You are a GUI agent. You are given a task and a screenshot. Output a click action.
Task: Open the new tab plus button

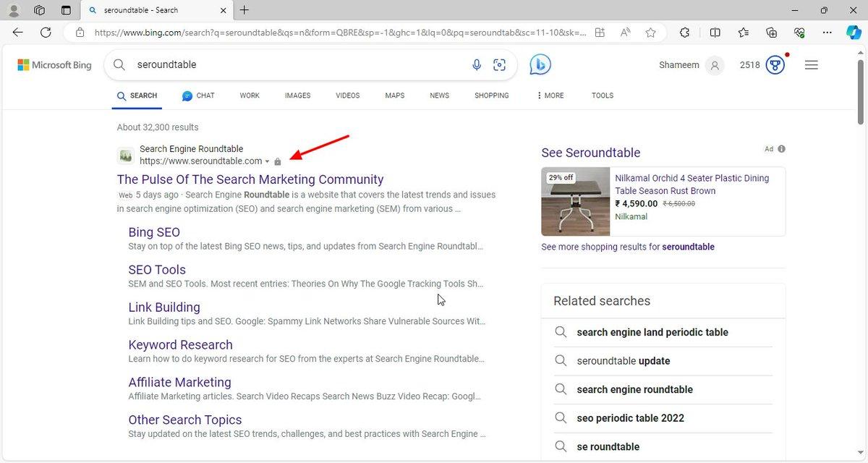pos(244,10)
